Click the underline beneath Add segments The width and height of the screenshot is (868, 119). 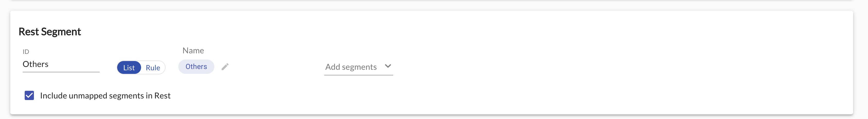tap(358, 75)
